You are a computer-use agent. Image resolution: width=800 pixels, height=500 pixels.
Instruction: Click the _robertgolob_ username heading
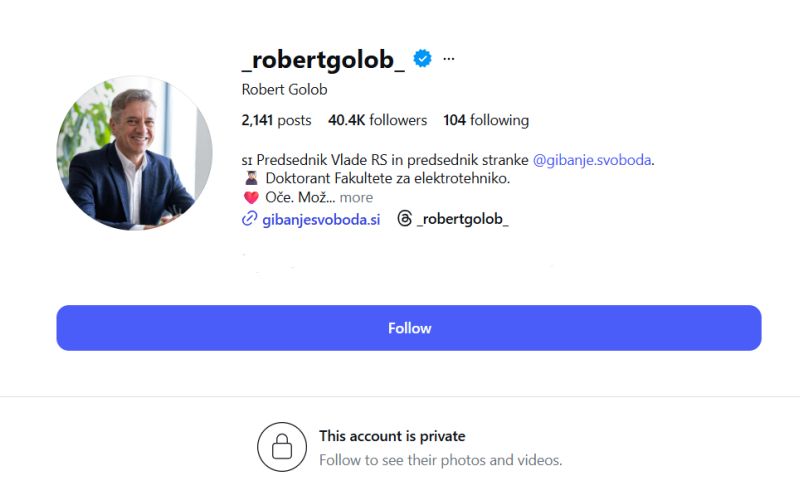point(323,59)
